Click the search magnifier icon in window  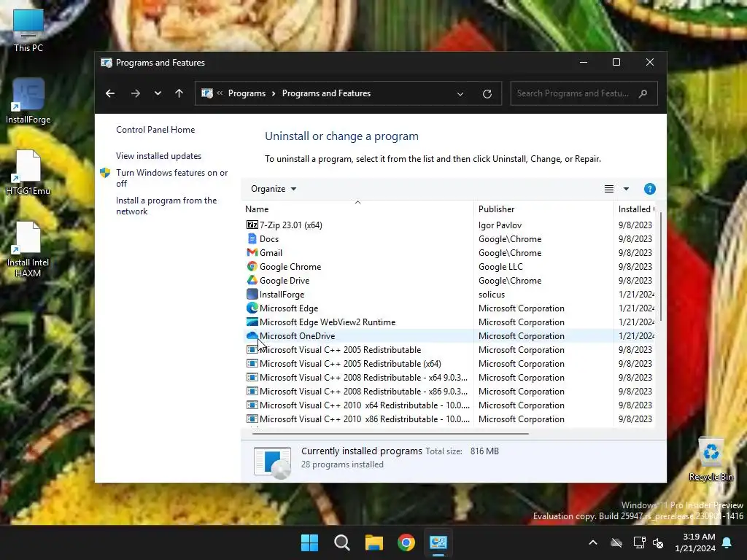643,93
